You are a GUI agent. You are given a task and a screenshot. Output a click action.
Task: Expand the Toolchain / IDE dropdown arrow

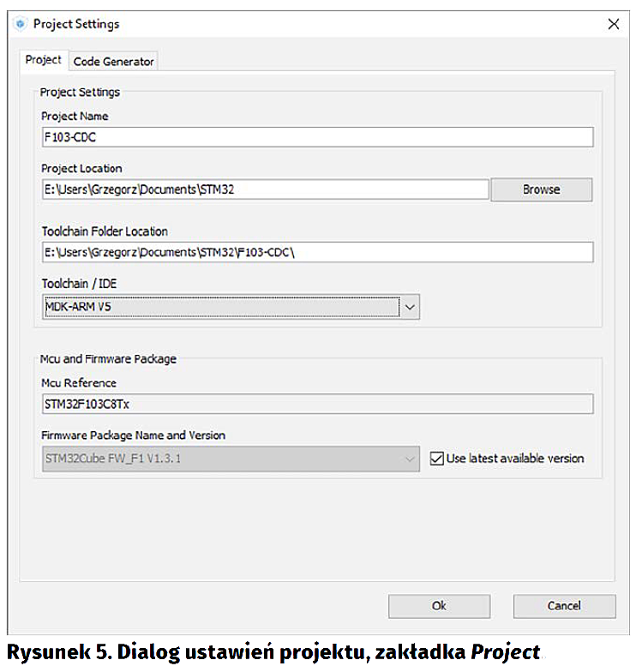(410, 306)
